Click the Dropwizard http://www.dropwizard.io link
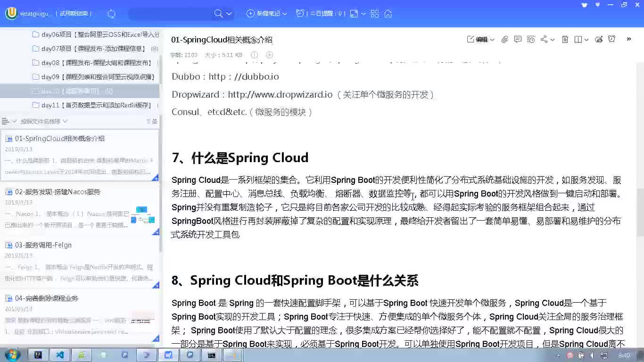The height and width of the screenshot is (362, 644). [x=281, y=94]
